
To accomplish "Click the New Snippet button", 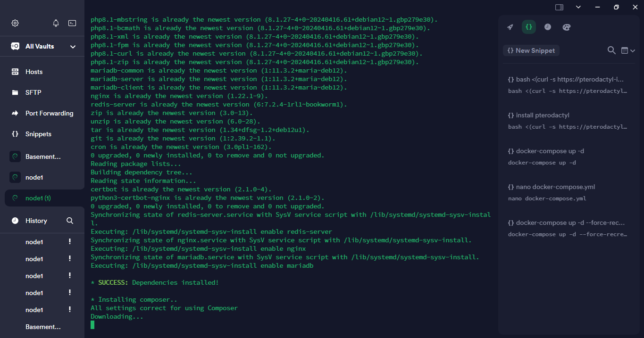I will 531,50.
